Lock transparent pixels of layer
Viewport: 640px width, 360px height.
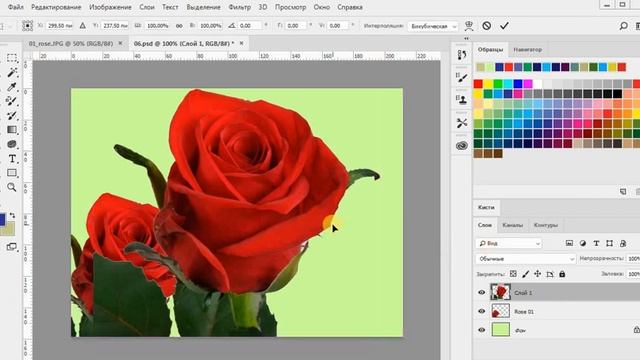click(513, 274)
